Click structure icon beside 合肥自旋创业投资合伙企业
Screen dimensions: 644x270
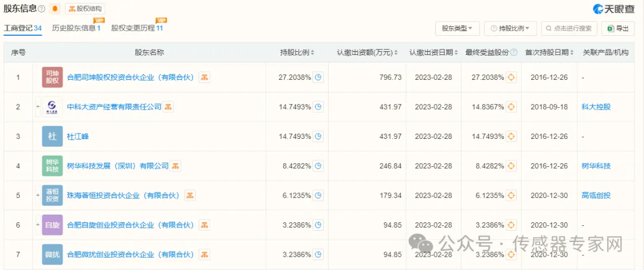(205, 225)
